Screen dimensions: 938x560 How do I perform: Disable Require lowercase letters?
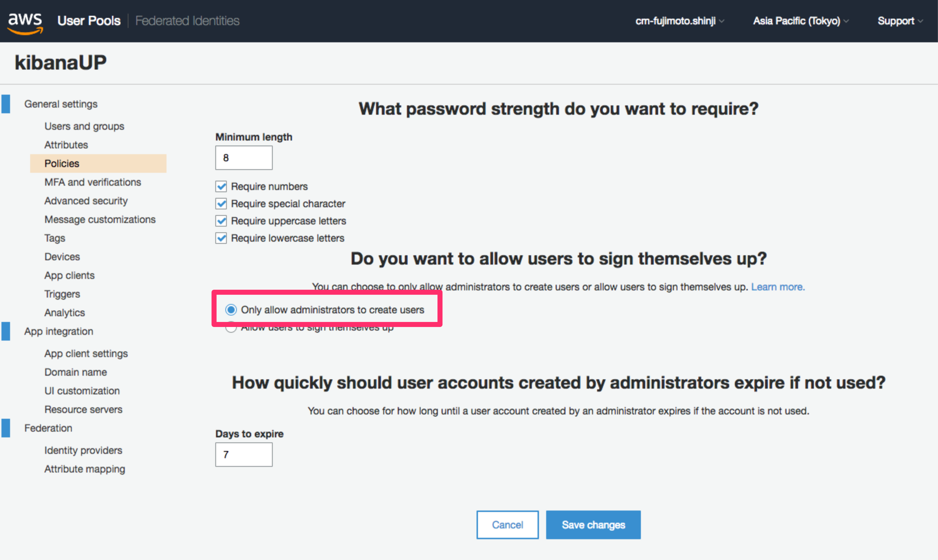pyautogui.click(x=221, y=238)
